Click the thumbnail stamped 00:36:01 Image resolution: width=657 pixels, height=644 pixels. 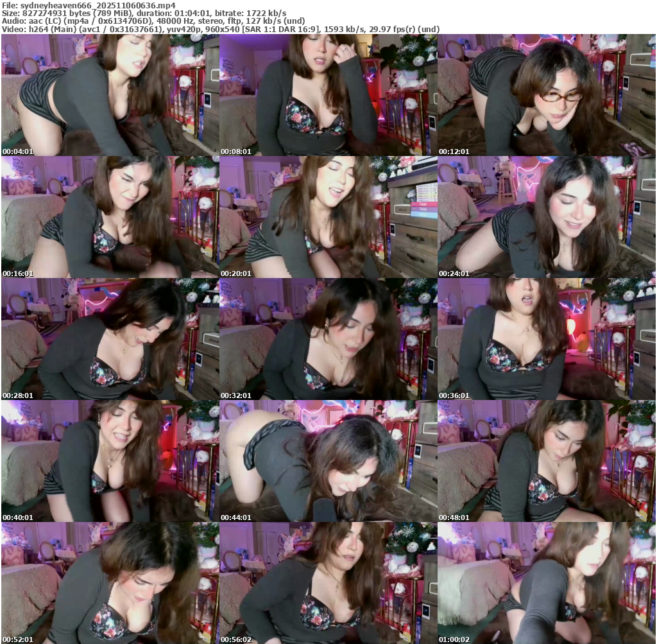pos(547,339)
